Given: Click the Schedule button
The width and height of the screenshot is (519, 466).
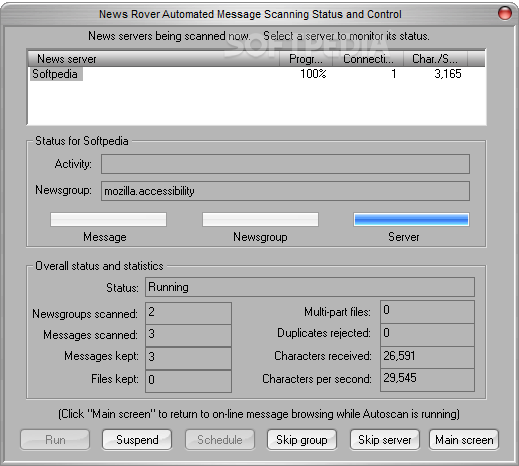Looking at the screenshot, I should (x=220, y=440).
